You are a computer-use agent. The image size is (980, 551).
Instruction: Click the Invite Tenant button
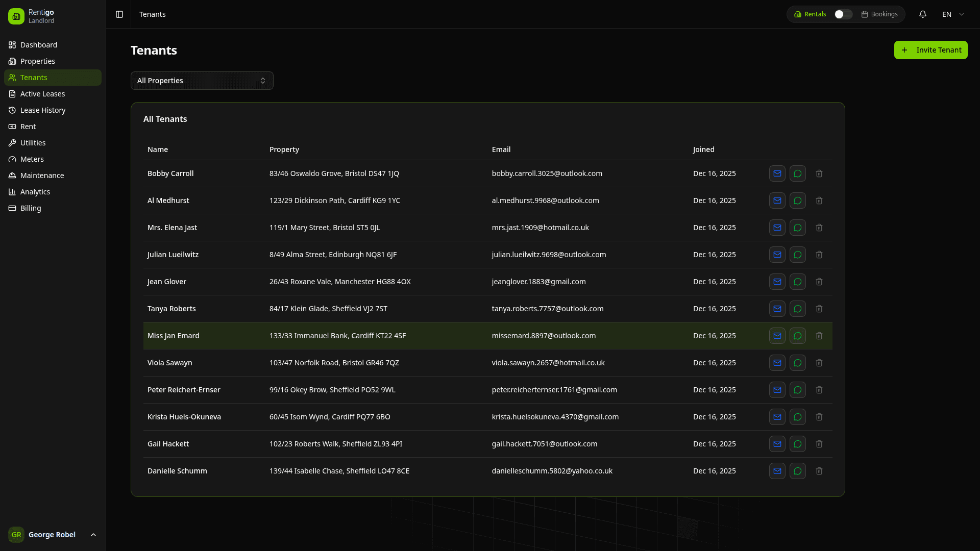tap(930, 50)
